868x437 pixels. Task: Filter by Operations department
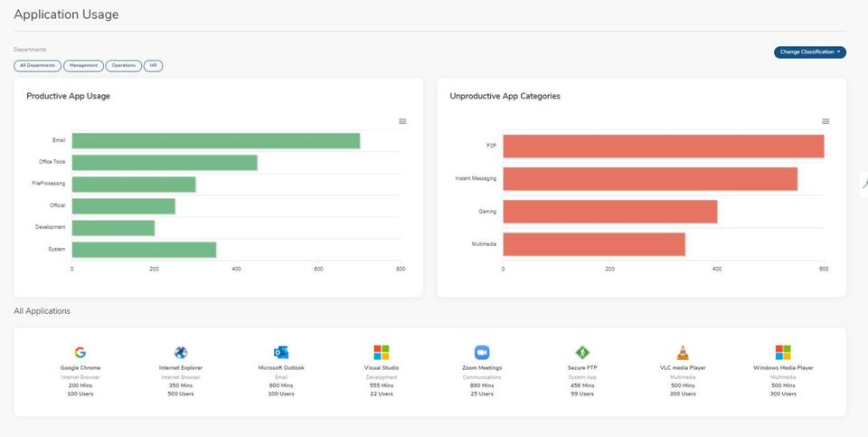pyautogui.click(x=124, y=66)
